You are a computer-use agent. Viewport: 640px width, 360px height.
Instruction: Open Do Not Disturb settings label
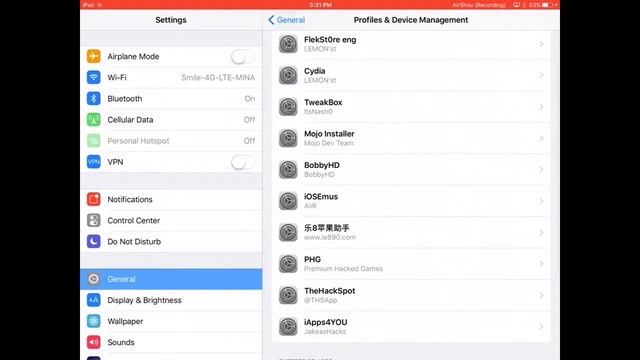tap(134, 242)
